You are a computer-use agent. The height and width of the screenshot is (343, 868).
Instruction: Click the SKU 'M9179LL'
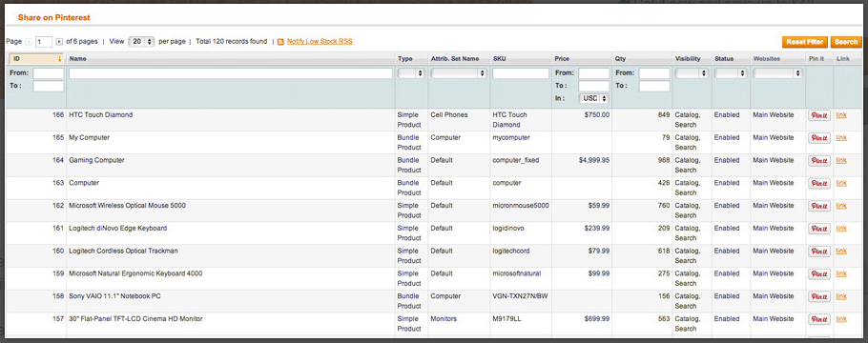tap(506, 319)
